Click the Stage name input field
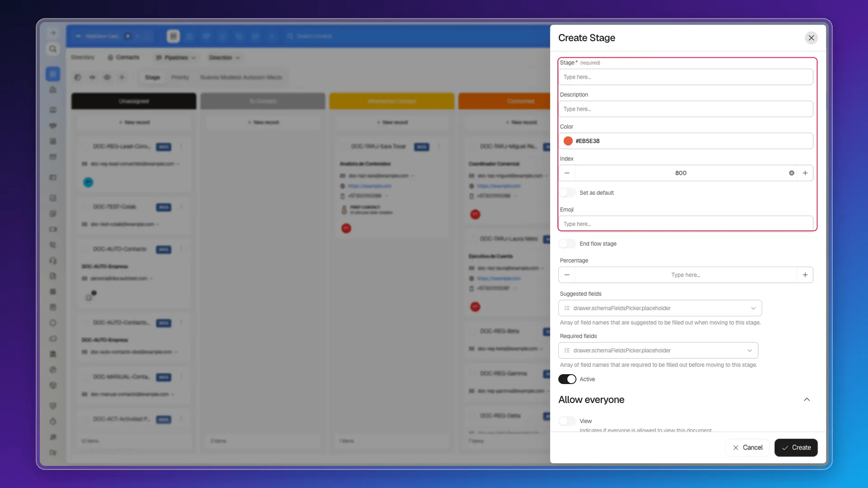This screenshot has width=868, height=488. click(x=685, y=77)
